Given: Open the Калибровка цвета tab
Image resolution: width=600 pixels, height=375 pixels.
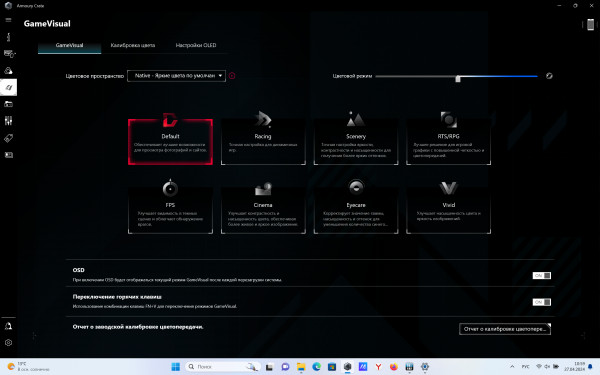Looking at the screenshot, I should click(133, 46).
